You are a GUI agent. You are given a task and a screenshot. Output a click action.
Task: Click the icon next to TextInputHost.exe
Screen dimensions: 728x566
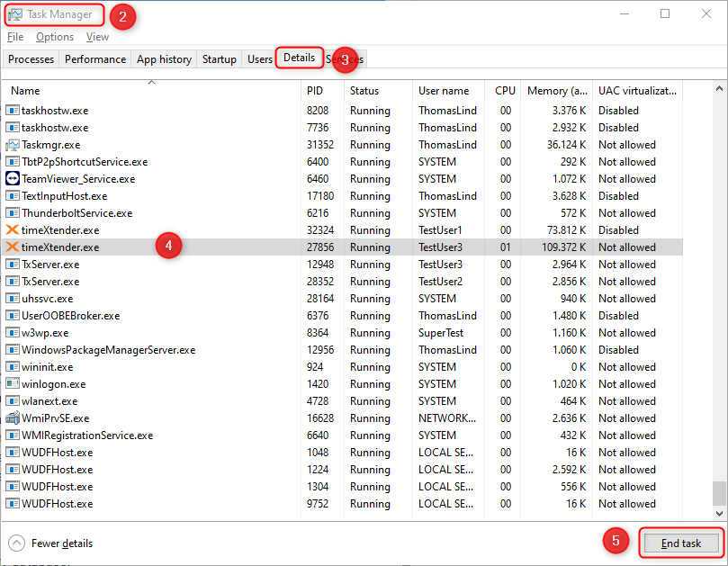click(13, 196)
